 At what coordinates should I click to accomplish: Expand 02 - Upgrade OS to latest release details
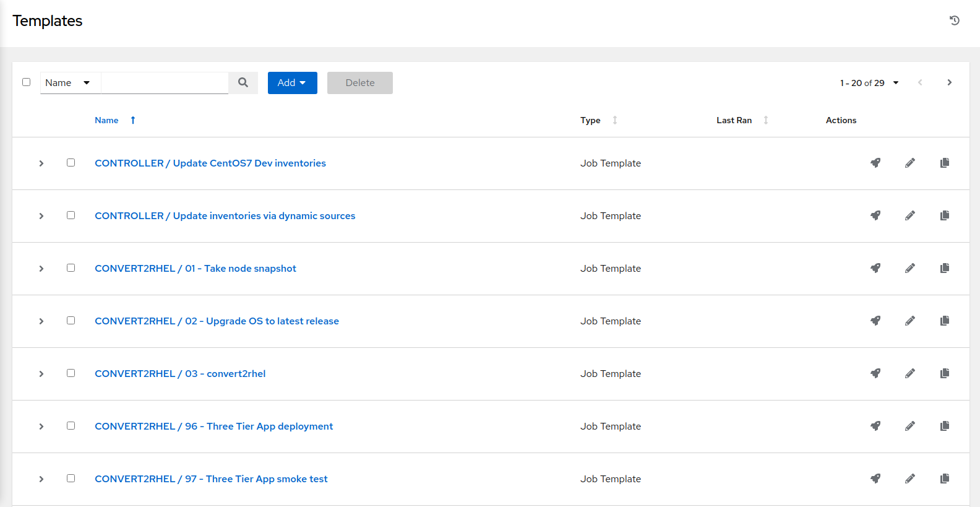[41, 321]
